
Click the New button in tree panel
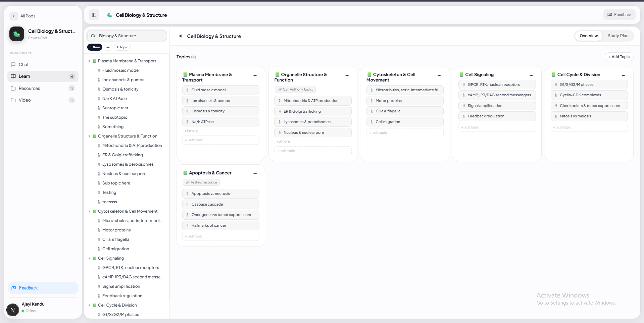(x=95, y=47)
